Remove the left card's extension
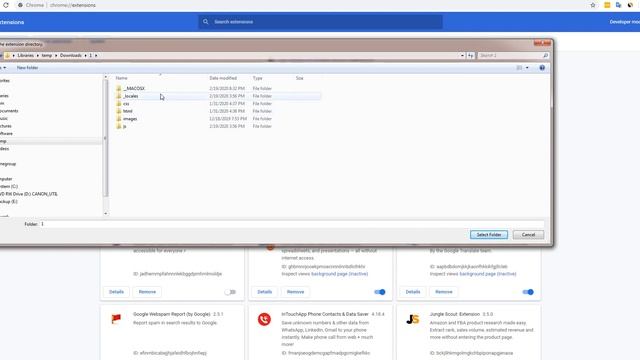 click(x=147, y=292)
